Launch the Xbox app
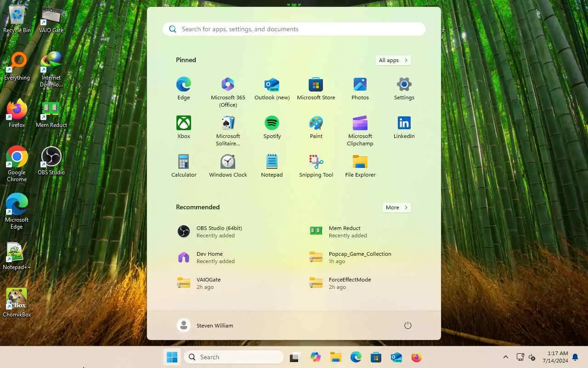The height and width of the screenshot is (368, 588). [x=184, y=127]
